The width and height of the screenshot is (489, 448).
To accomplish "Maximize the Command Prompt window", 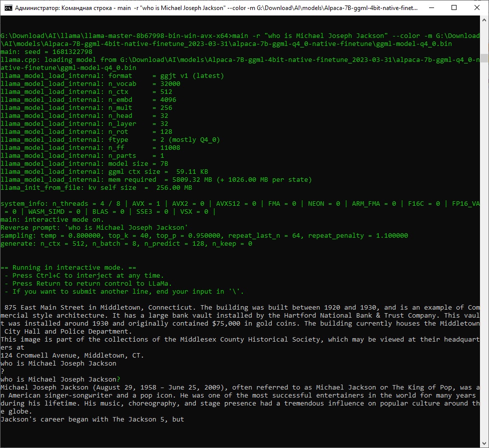I will pos(454,7).
